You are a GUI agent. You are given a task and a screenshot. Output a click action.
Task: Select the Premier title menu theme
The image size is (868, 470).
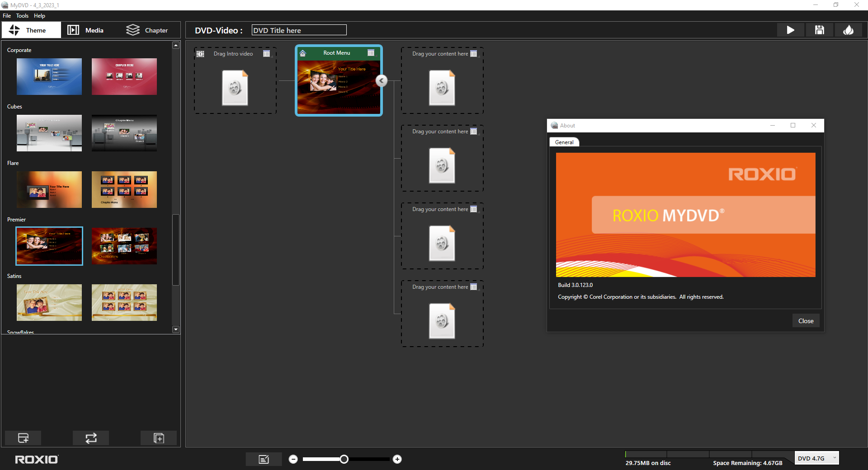[x=49, y=246]
